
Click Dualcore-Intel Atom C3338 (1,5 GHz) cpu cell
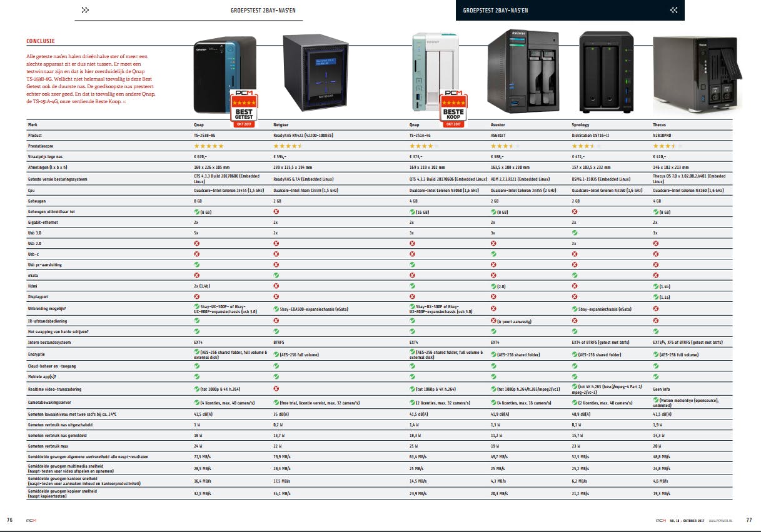click(306, 189)
